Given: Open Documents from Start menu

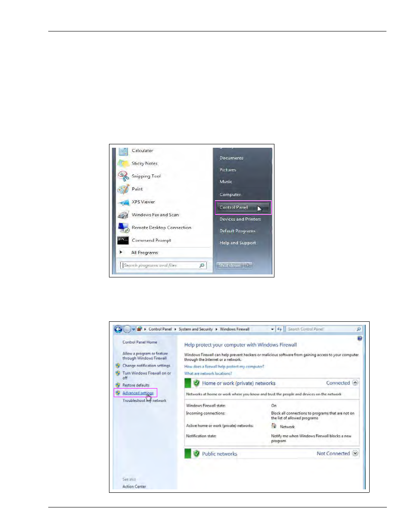Looking at the screenshot, I should pyautogui.click(x=231, y=158).
